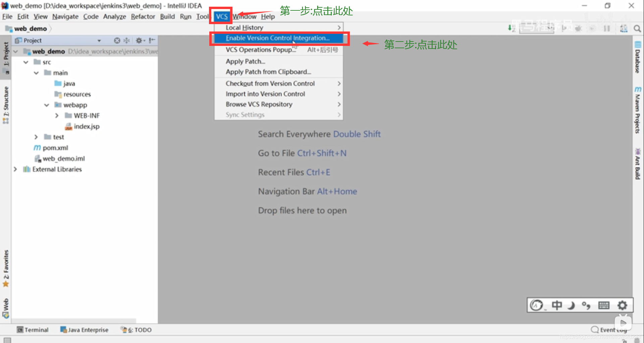Open the Maven Projects side panel

(x=638, y=110)
